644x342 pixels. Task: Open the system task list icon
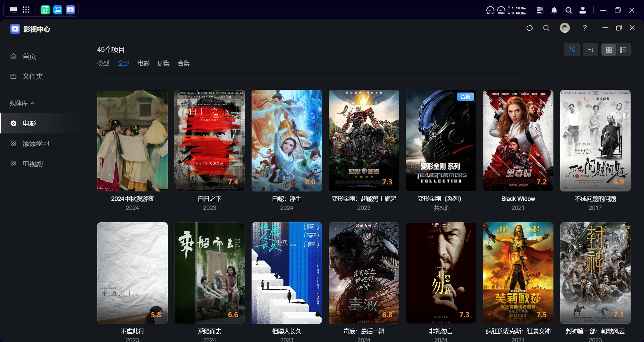click(540, 10)
